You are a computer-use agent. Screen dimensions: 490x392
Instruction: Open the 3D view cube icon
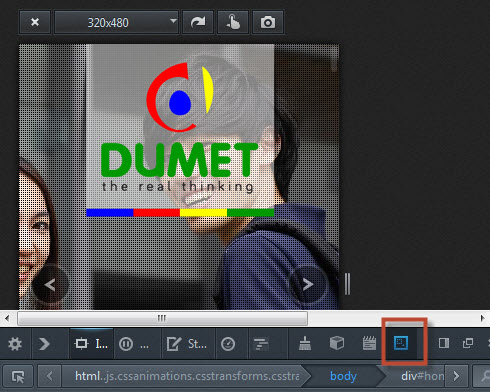pos(337,343)
